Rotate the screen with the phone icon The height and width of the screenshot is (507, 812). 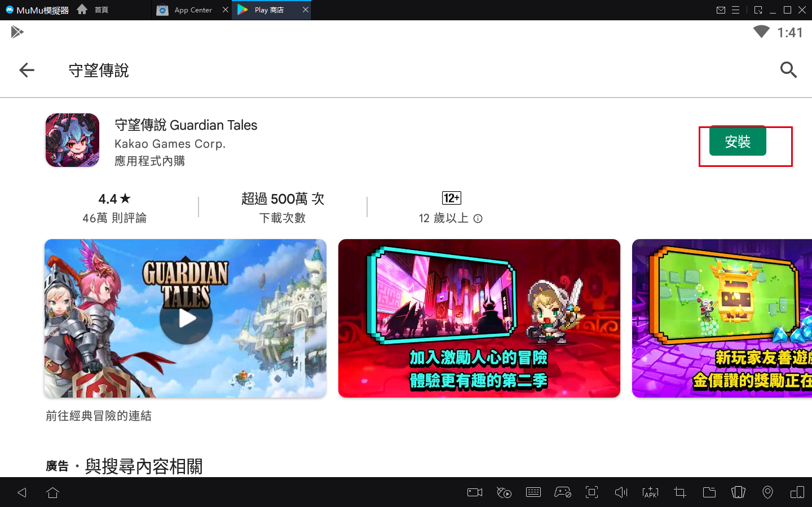pos(739,492)
